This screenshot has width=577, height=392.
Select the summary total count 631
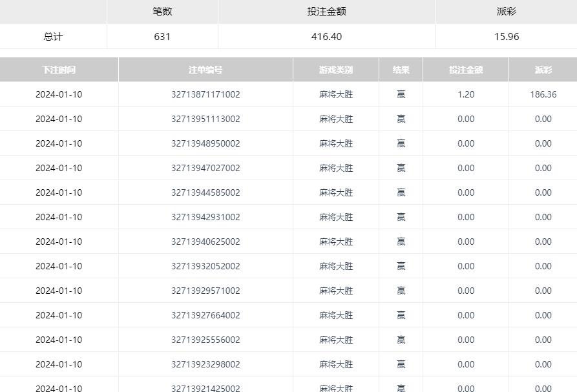pos(162,36)
